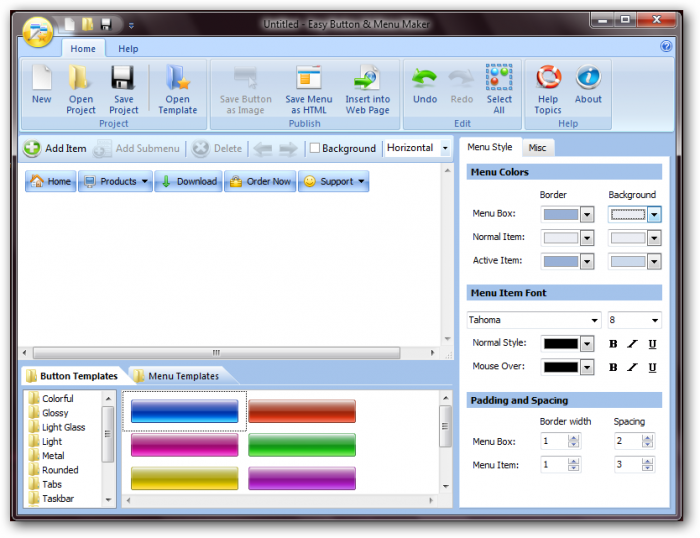Add Item with the green plus
The height and width of the screenshot is (538, 700).
[55, 148]
